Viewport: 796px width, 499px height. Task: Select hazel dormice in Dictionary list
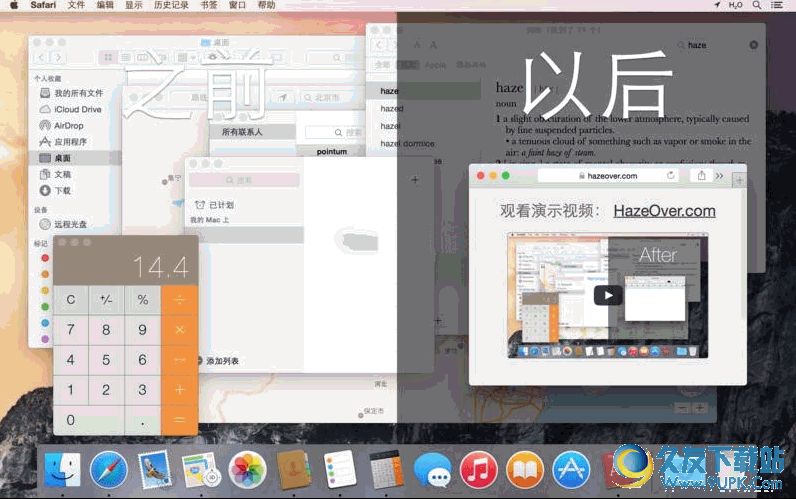pyautogui.click(x=407, y=144)
